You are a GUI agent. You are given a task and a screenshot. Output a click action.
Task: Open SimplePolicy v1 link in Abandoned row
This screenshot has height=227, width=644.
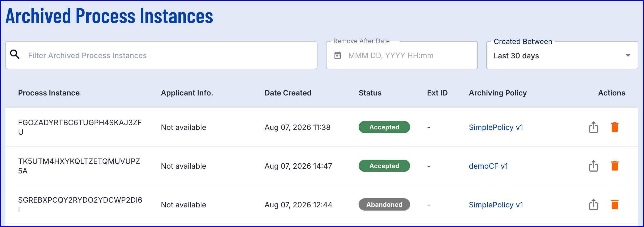[x=496, y=205]
